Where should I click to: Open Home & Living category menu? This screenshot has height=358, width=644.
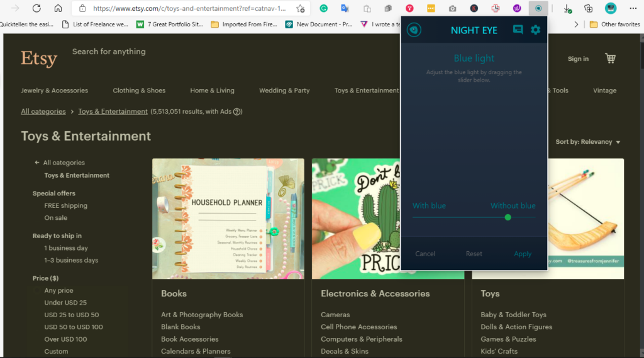tap(213, 90)
